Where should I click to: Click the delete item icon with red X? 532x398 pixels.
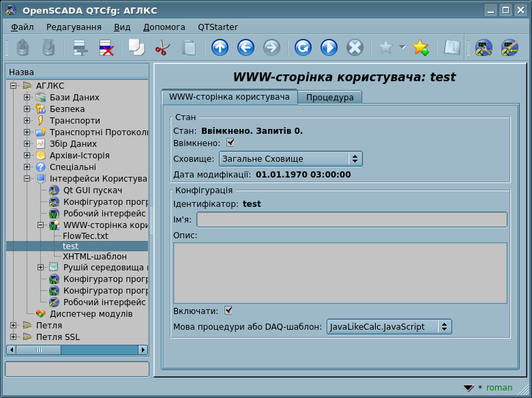(x=107, y=48)
